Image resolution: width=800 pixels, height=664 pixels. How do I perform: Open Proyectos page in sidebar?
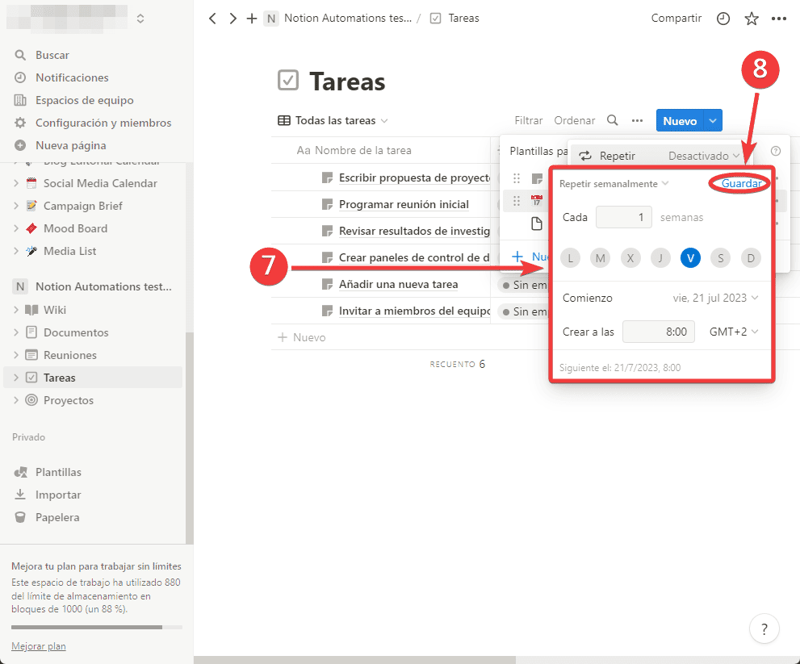click(68, 400)
